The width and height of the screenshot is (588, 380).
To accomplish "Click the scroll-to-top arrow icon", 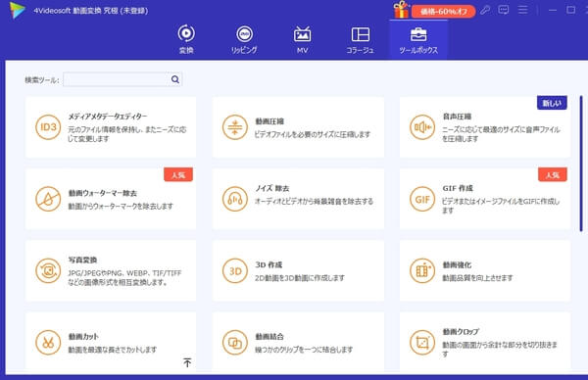I will tap(187, 362).
